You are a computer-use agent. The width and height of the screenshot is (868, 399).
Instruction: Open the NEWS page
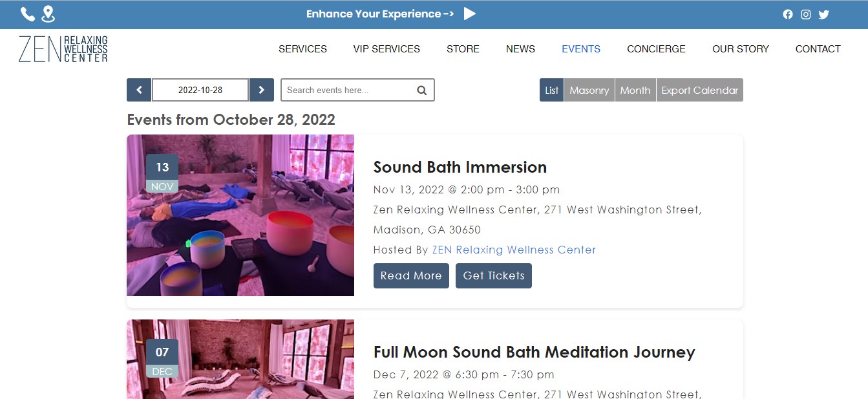tap(520, 49)
